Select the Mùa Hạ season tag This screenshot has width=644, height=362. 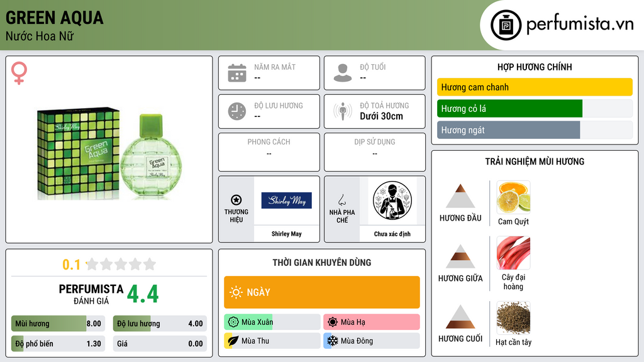pos(372,322)
